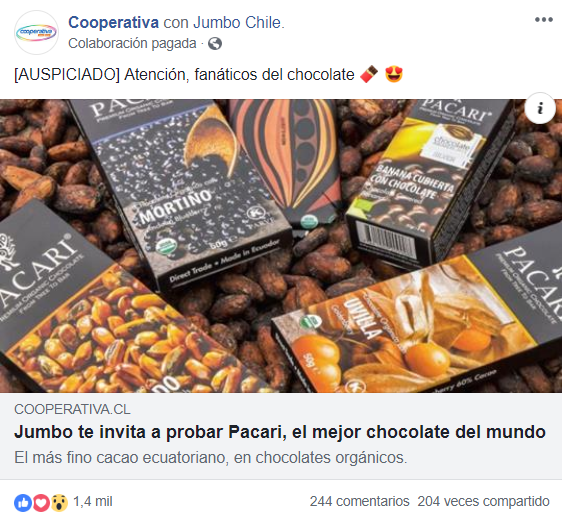Click the chocolate bar emoji in caption
Screen dimensions: 562x519
[369, 74]
